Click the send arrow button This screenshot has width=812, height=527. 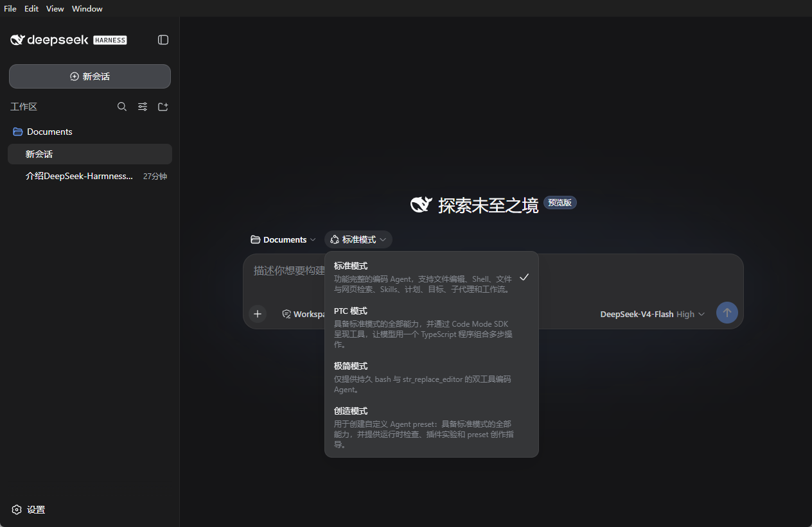point(727,313)
